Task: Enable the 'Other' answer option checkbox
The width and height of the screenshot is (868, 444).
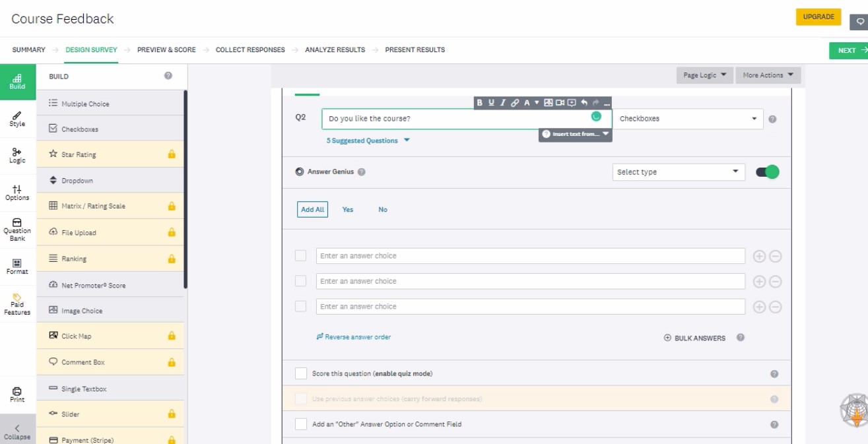Action: click(301, 424)
